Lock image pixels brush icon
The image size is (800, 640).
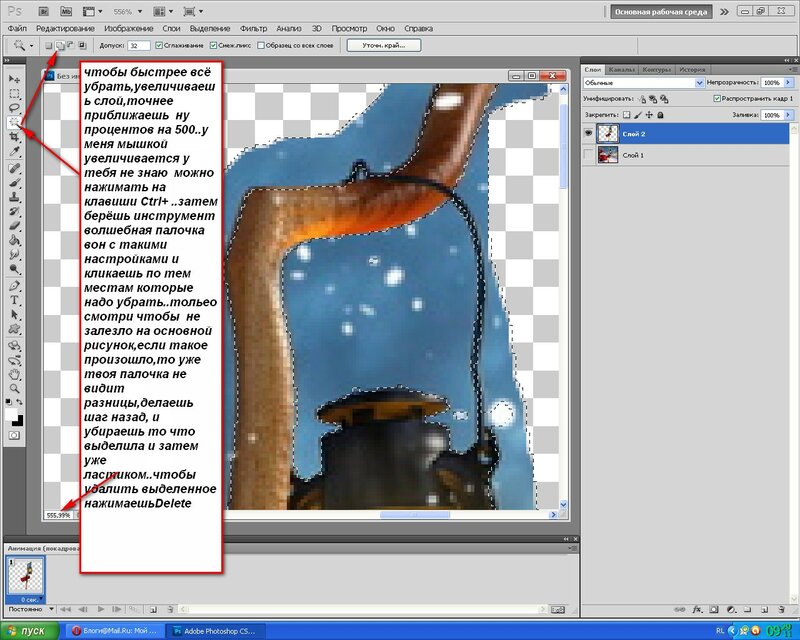(x=638, y=115)
